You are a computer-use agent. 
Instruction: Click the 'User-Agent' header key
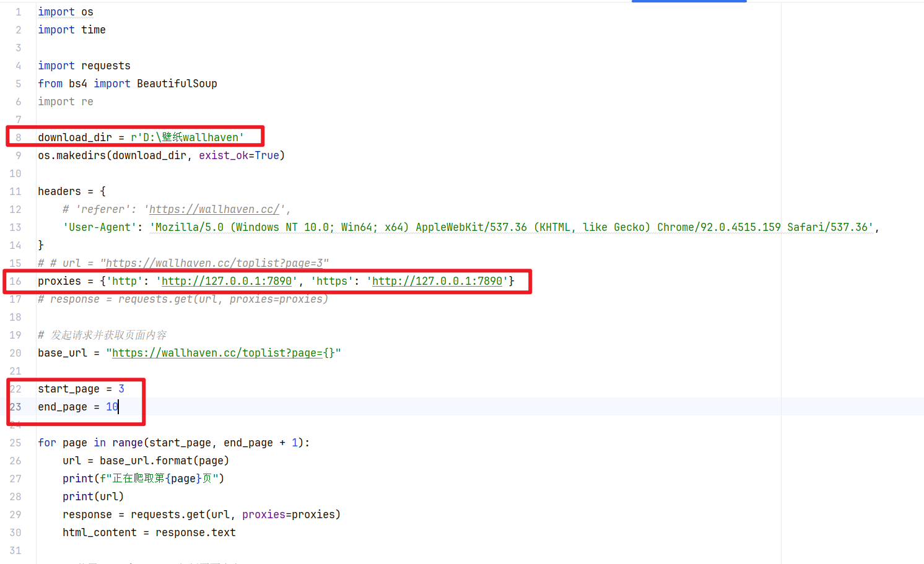(x=99, y=227)
